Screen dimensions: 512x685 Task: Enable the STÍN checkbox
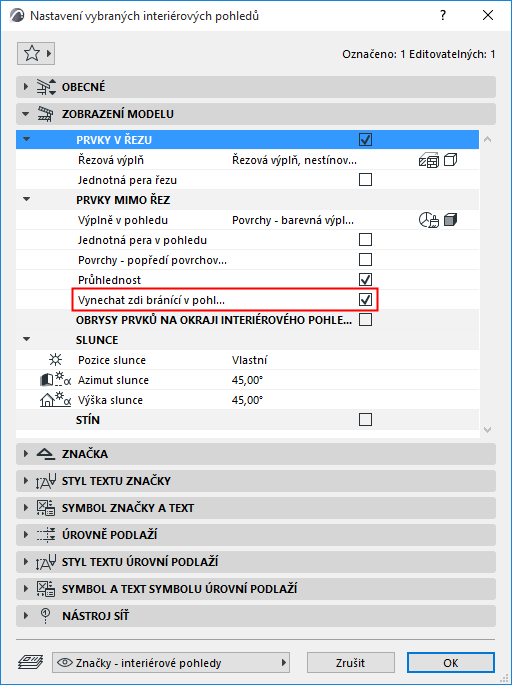(x=365, y=420)
